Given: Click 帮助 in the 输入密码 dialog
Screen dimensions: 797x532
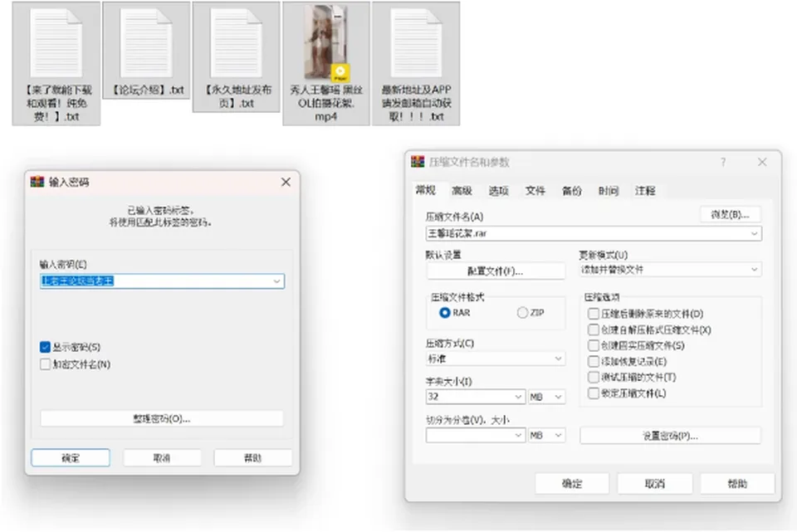Looking at the screenshot, I should [x=252, y=458].
